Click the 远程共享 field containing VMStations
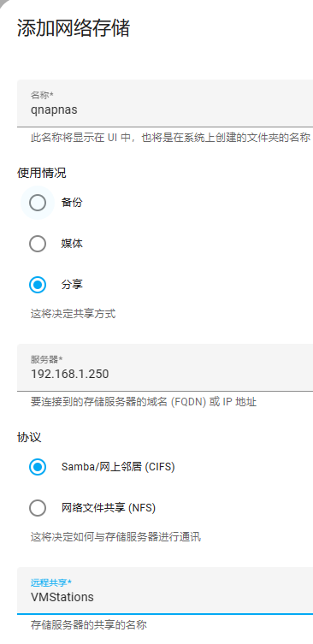The image size is (313, 644). [165, 591]
